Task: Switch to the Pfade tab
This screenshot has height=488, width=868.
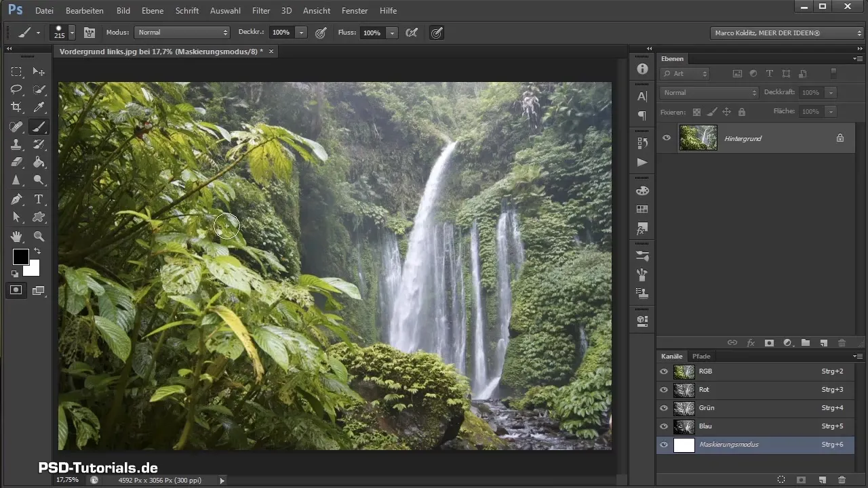Action: [701, 356]
